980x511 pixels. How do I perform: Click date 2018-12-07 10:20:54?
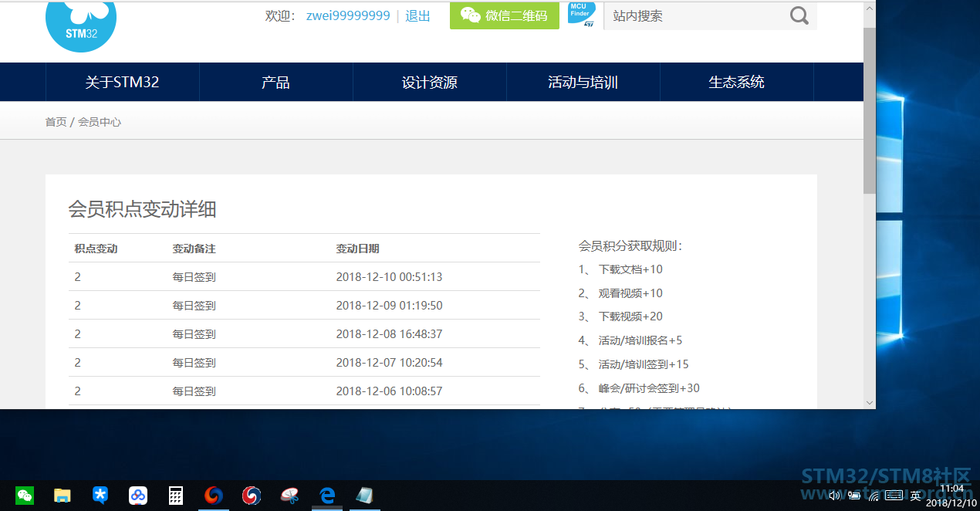tap(389, 363)
